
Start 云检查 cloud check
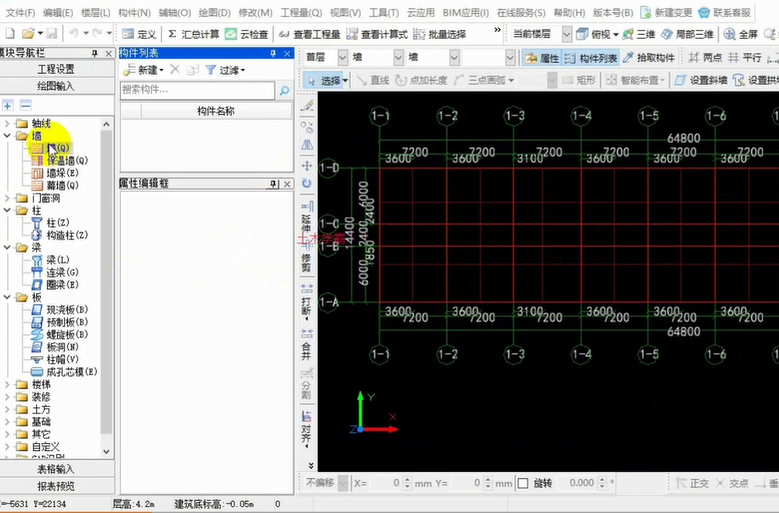coord(246,34)
